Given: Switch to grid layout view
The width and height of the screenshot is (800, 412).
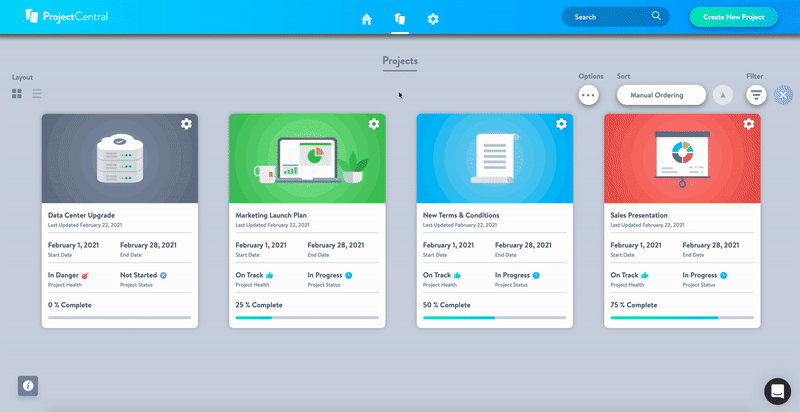Looking at the screenshot, I should tap(17, 93).
